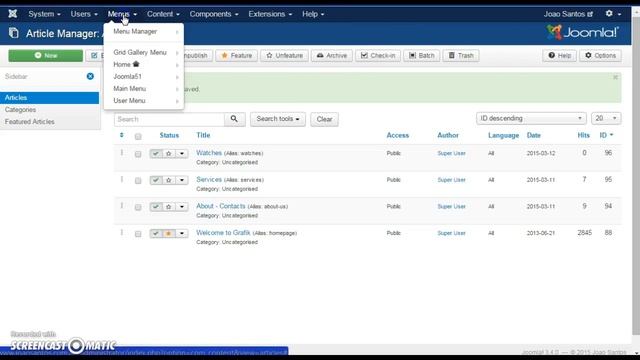Click the Joomla logo icon in top bar
This screenshot has width=640, height=360.
coord(13,14)
